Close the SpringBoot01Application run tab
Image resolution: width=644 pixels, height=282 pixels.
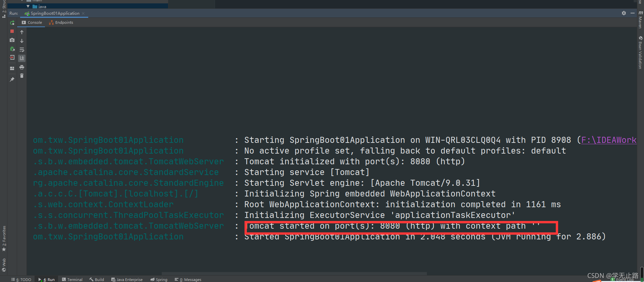(x=83, y=13)
